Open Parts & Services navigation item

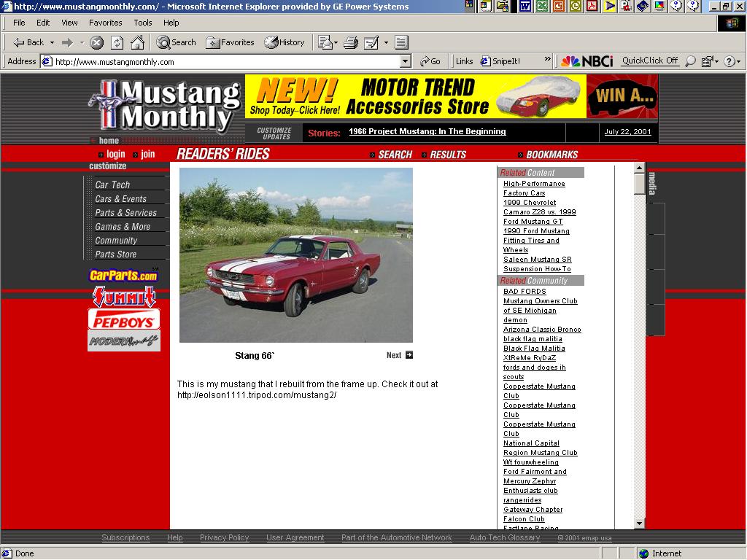pyautogui.click(x=125, y=213)
